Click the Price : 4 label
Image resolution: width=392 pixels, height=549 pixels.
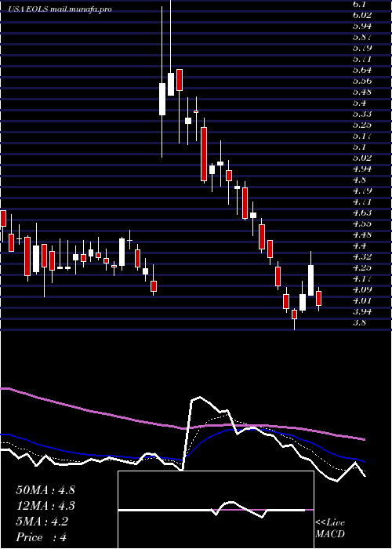[x=41, y=537]
